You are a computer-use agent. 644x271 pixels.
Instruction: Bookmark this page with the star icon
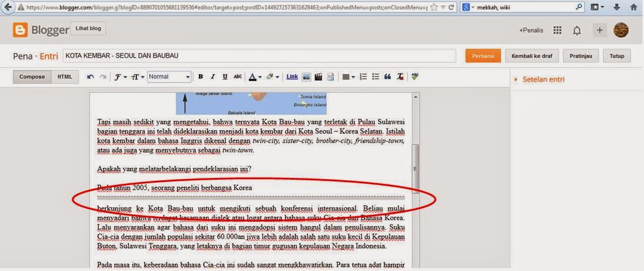pyautogui.click(x=434, y=8)
